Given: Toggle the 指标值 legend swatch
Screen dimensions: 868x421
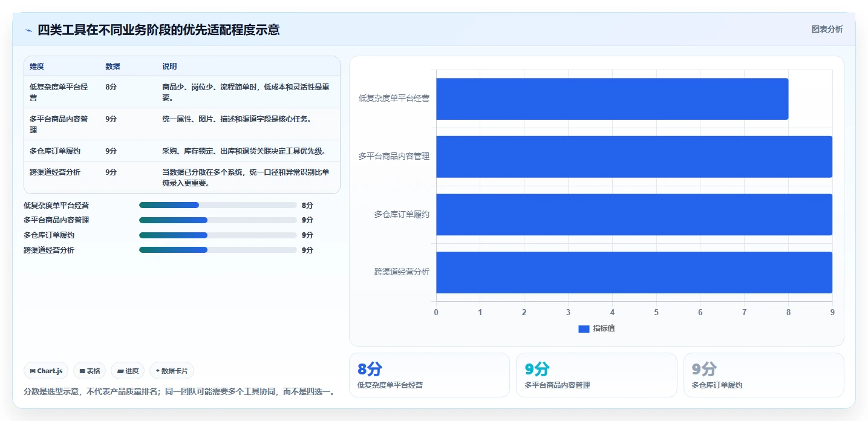Looking at the screenshot, I should pyautogui.click(x=584, y=328).
